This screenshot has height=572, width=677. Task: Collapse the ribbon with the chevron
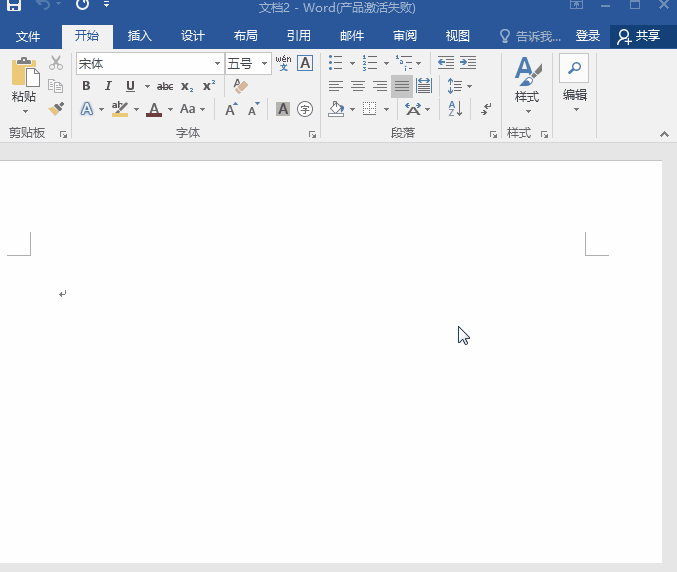pos(664,134)
